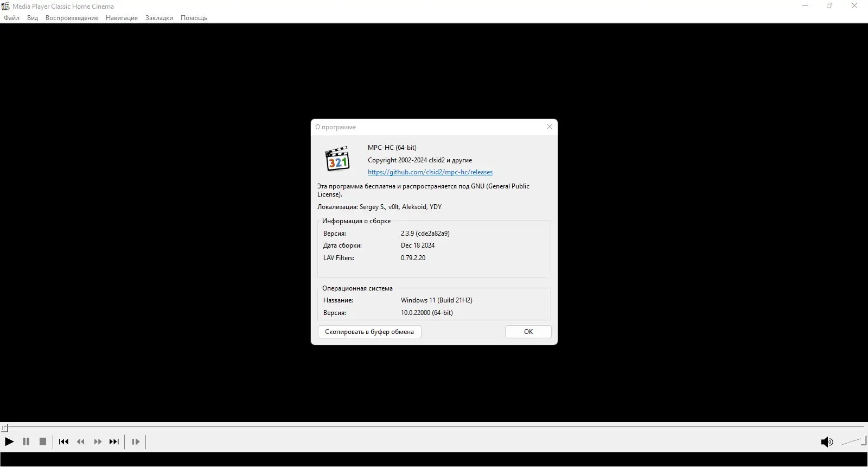
Task: Open the Помощь menu
Action: pos(194,18)
